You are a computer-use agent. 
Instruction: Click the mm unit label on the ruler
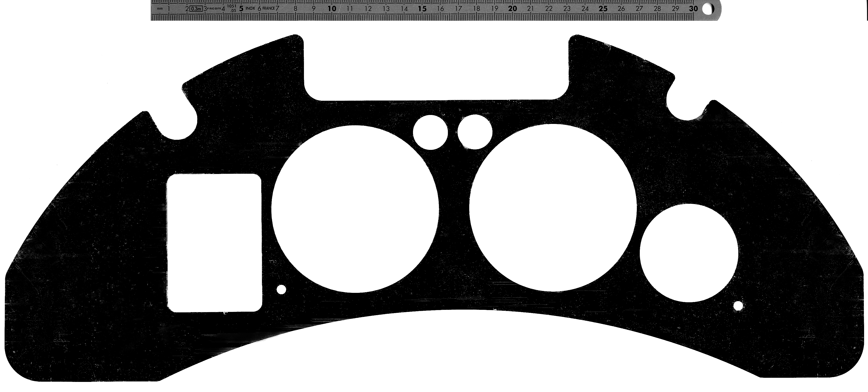[x=160, y=9]
